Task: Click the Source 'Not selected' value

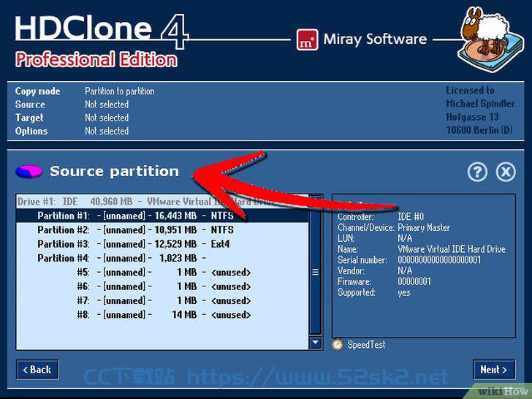Action: (x=107, y=104)
